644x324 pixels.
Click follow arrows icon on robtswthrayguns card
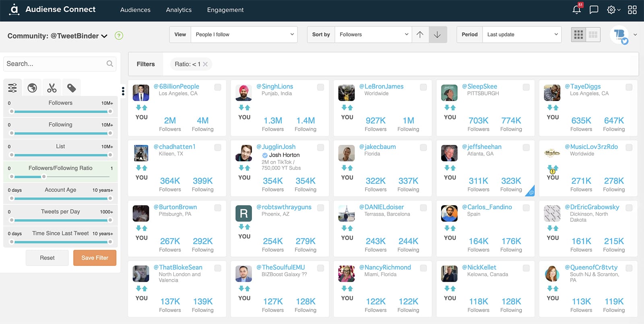244,227
